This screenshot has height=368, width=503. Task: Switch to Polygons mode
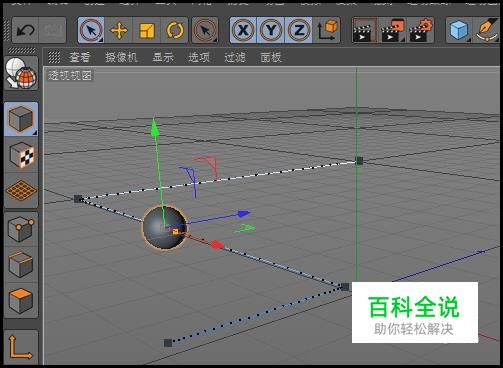point(21,301)
